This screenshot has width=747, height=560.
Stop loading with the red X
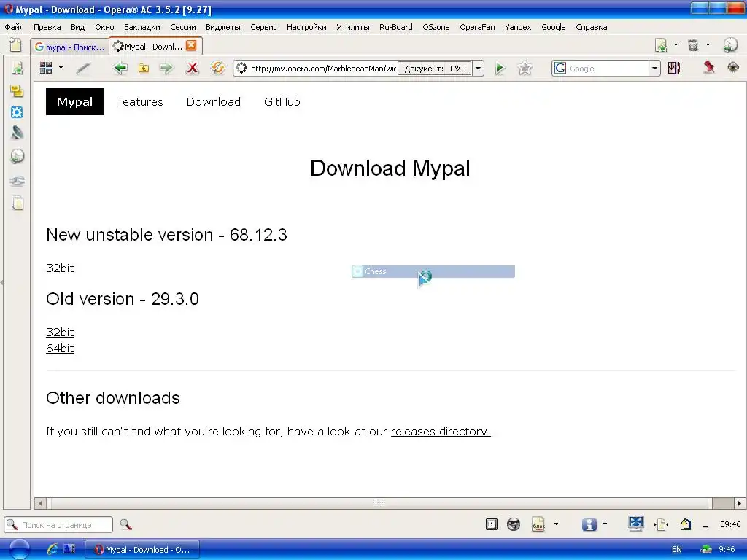[x=192, y=68]
